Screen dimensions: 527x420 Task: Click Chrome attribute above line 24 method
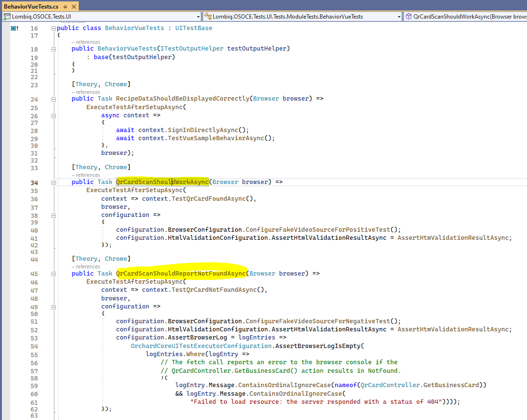click(116, 84)
